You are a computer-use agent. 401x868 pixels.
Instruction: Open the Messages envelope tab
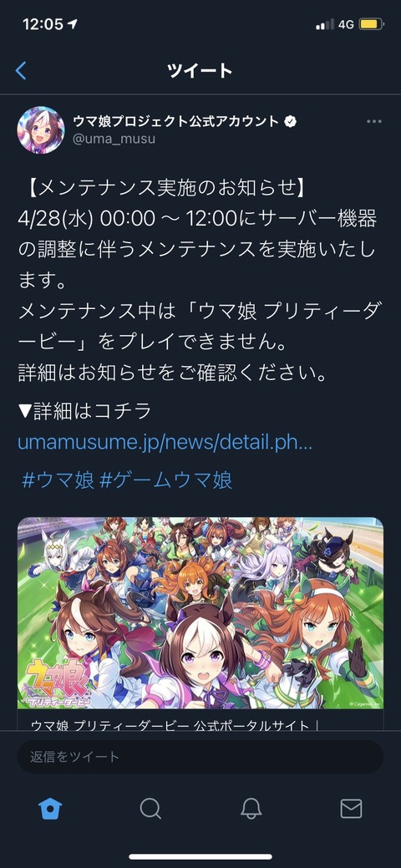click(x=351, y=808)
